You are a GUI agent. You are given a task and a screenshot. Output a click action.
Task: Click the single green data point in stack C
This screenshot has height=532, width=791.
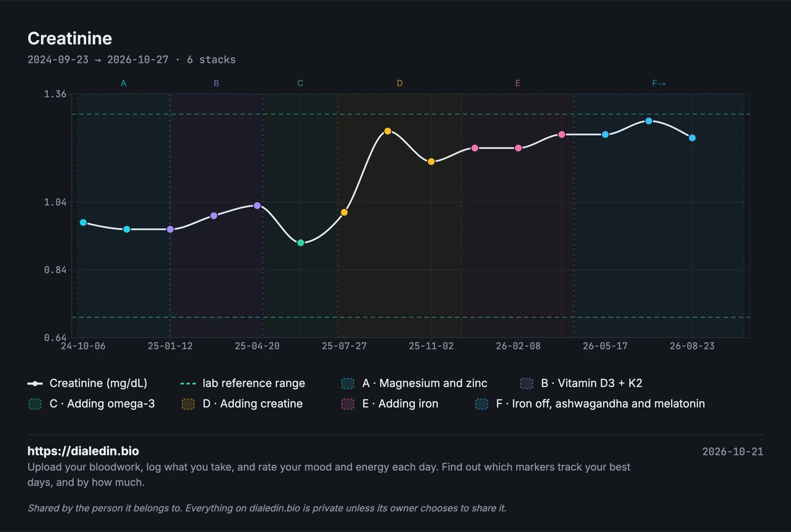tap(301, 243)
